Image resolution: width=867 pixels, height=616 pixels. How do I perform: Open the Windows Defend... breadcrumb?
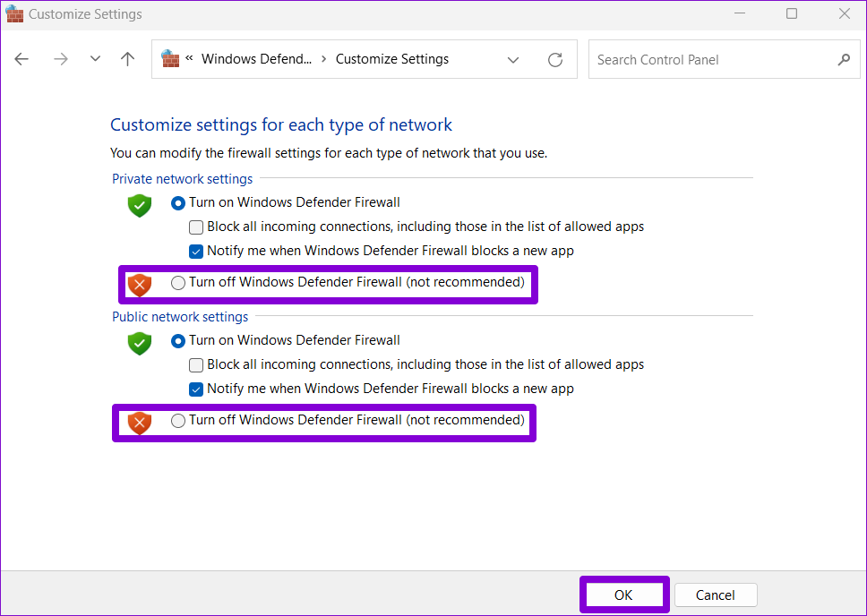point(256,59)
